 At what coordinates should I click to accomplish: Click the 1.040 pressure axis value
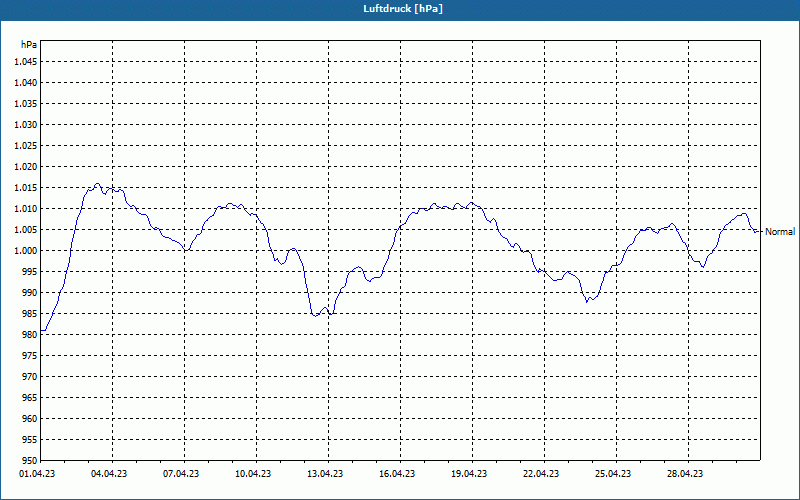pos(26,83)
